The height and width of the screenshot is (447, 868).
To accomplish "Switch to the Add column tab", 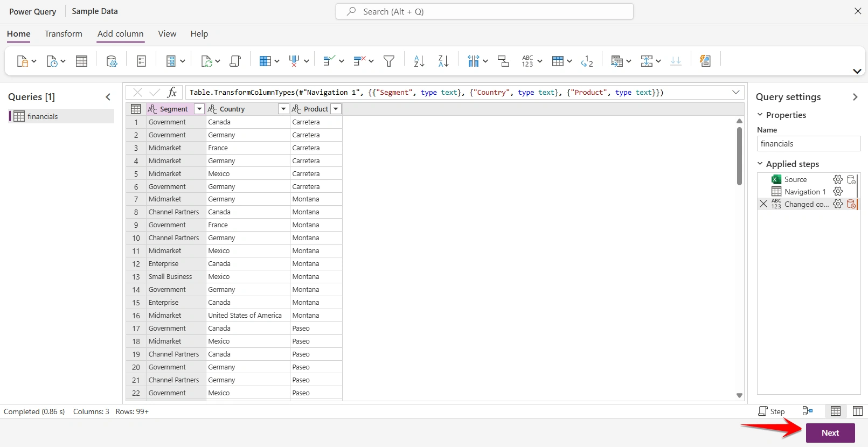I will tap(121, 34).
